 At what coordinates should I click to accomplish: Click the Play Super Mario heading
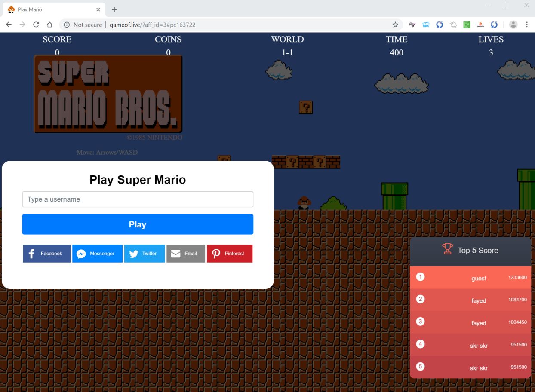(x=138, y=179)
